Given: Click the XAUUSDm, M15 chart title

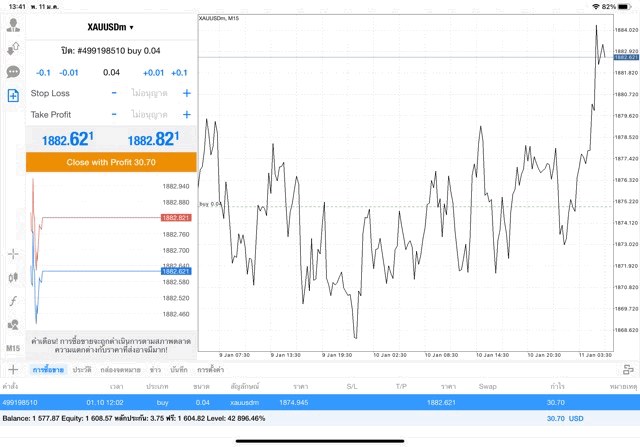Looking at the screenshot, I should pyautogui.click(x=219, y=18).
